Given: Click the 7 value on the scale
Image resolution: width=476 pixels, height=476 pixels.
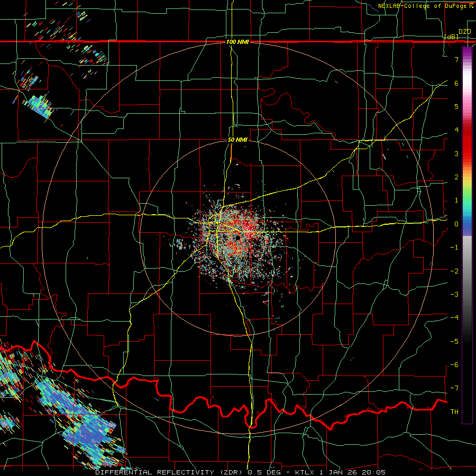Looking at the screenshot, I should click(x=456, y=59).
